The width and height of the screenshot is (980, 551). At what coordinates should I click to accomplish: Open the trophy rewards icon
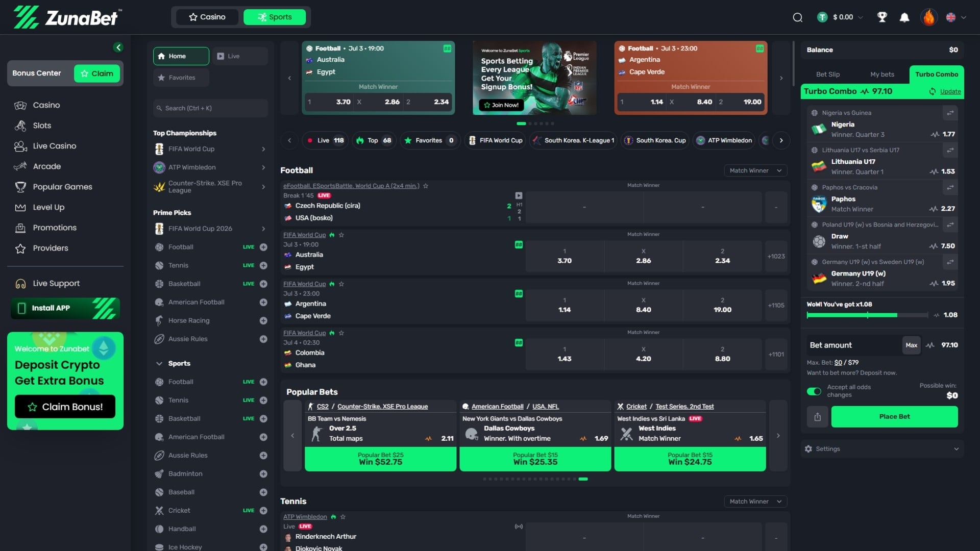click(x=882, y=17)
